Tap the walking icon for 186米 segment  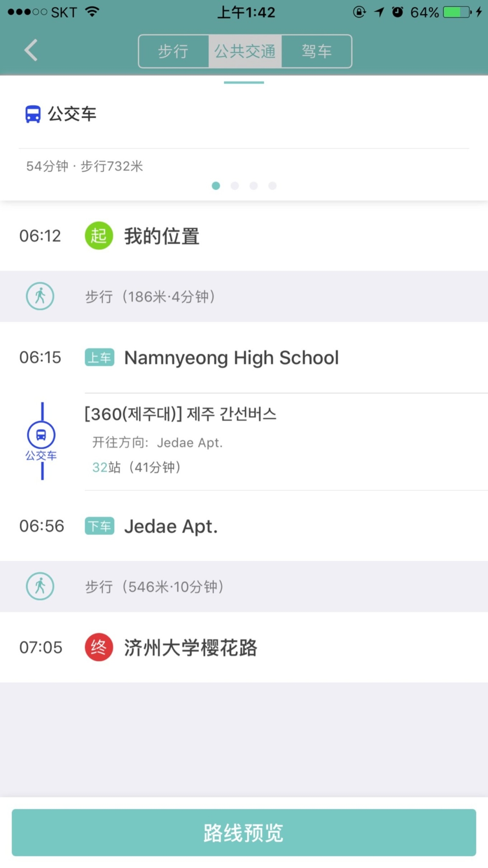point(40,296)
